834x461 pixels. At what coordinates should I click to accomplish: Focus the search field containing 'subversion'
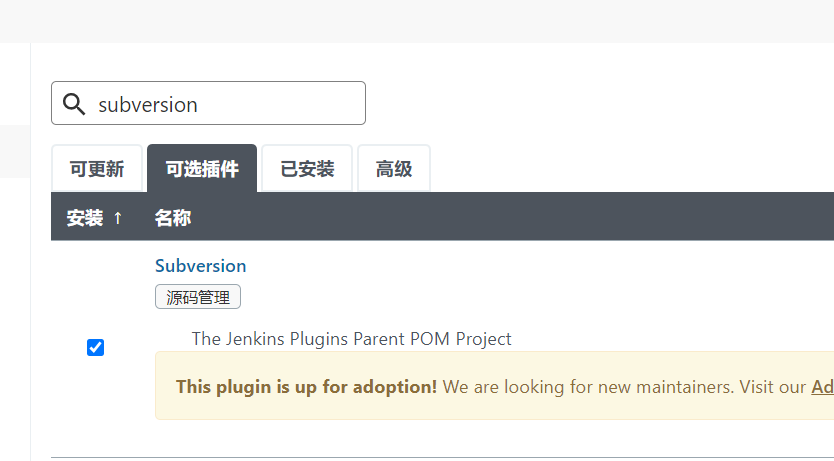[208, 103]
